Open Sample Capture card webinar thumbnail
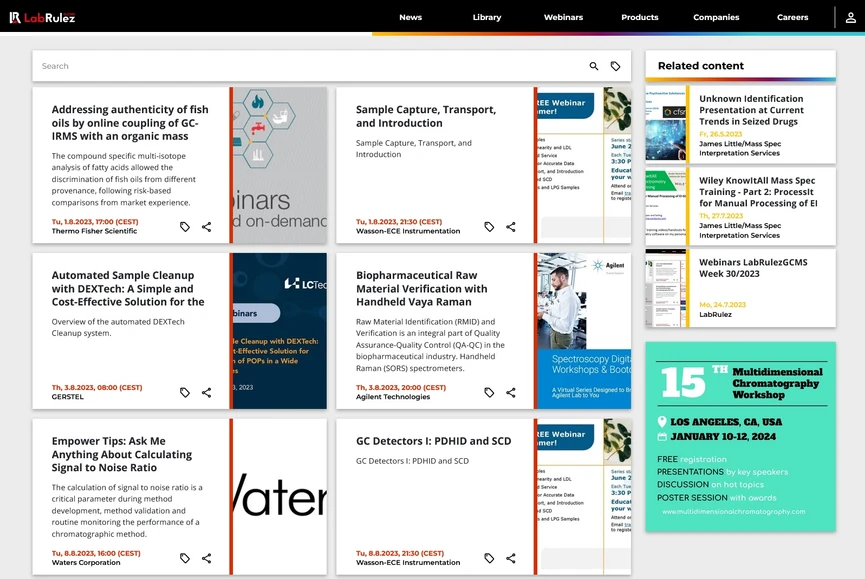The width and height of the screenshot is (865, 579). 584,165
